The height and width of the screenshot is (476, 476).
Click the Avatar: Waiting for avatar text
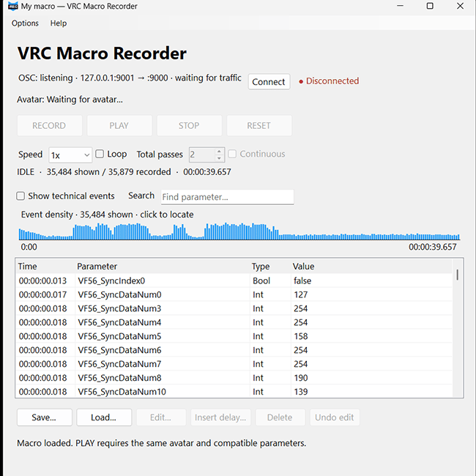pos(70,100)
